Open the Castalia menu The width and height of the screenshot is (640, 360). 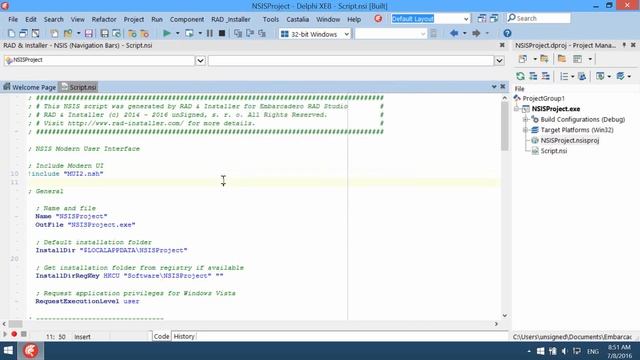point(298,19)
